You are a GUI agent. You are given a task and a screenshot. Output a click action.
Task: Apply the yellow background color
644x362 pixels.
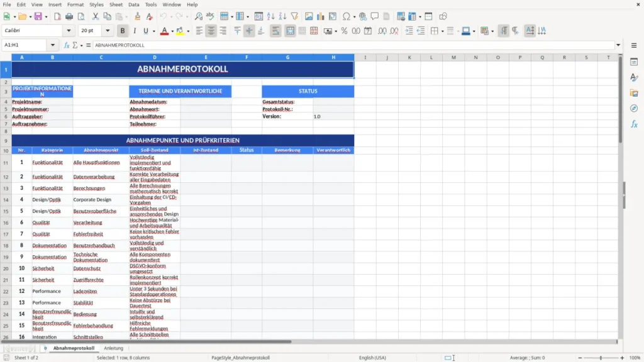pos(180,31)
